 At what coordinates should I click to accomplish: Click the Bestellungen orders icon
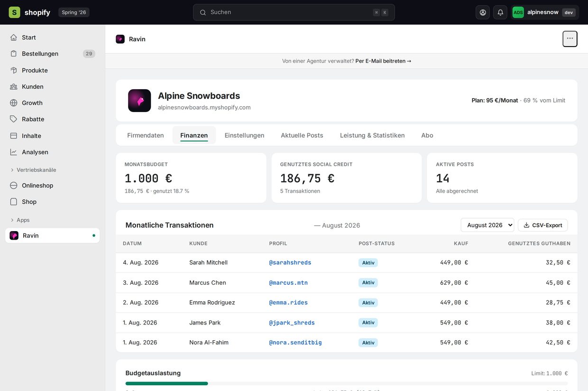pos(14,54)
